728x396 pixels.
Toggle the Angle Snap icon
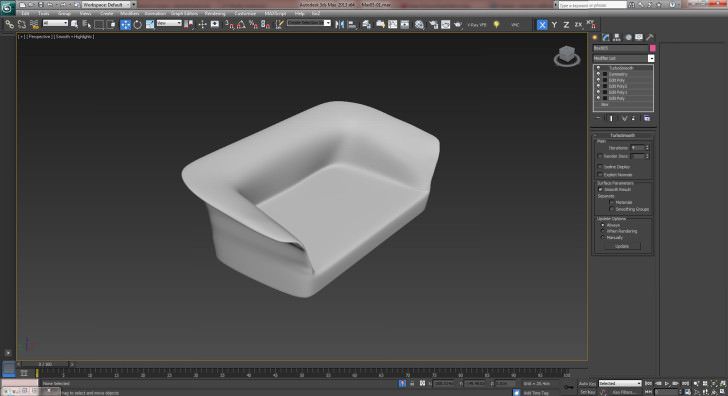click(241, 24)
